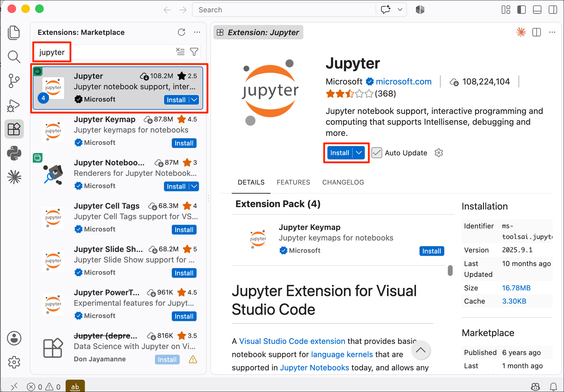Switch to the DETAILS tab
The width and height of the screenshot is (564, 392).
(x=251, y=182)
